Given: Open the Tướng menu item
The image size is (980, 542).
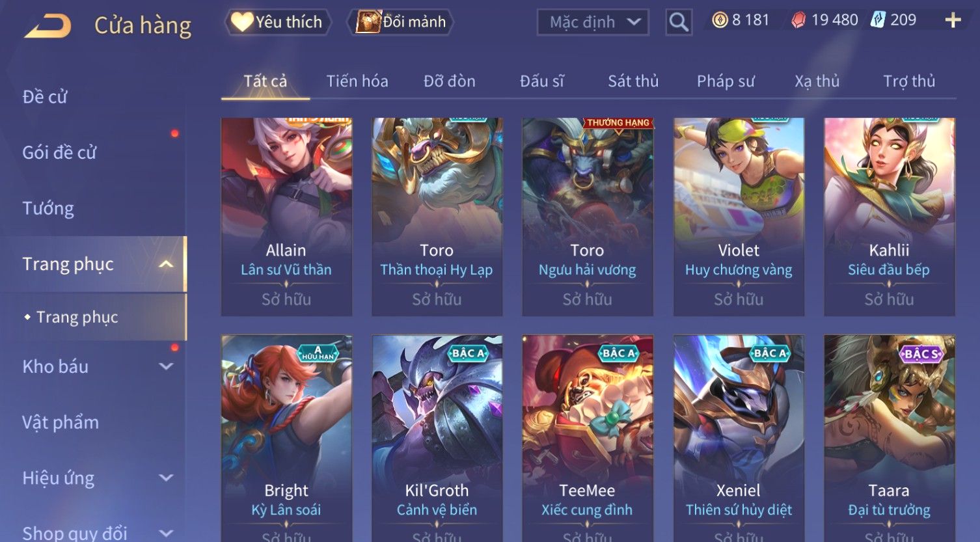Looking at the screenshot, I should click(x=48, y=208).
